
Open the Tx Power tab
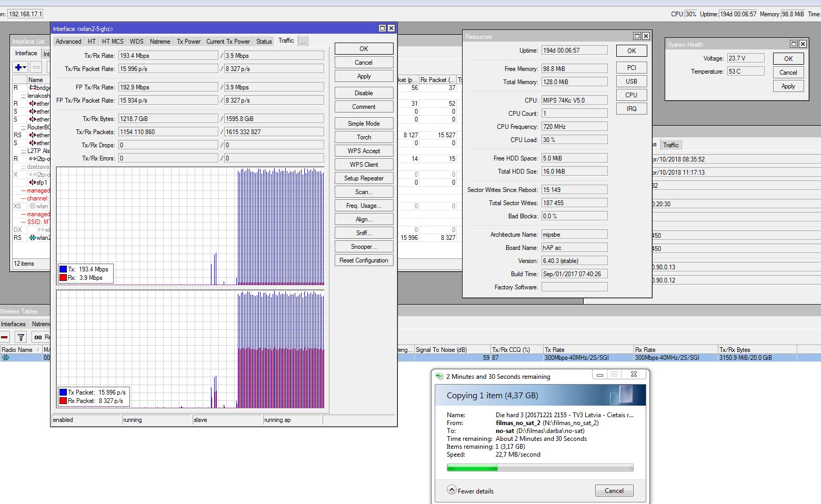188,42
